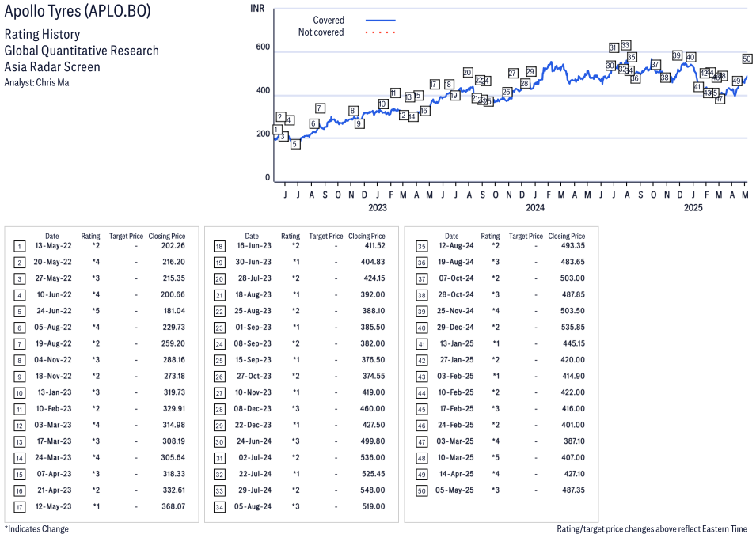Click the 27-Oct-23 date cell
The height and width of the screenshot is (534, 756).
[x=254, y=377]
